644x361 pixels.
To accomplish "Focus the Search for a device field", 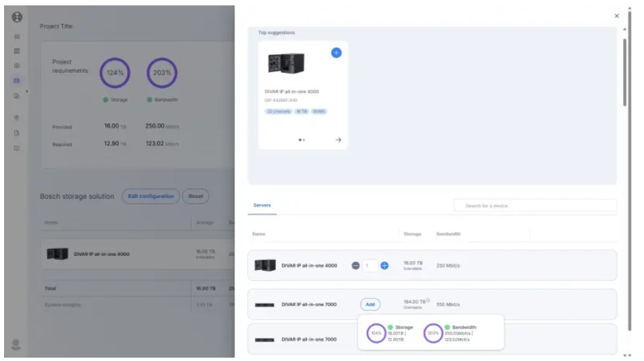I will point(535,205).
